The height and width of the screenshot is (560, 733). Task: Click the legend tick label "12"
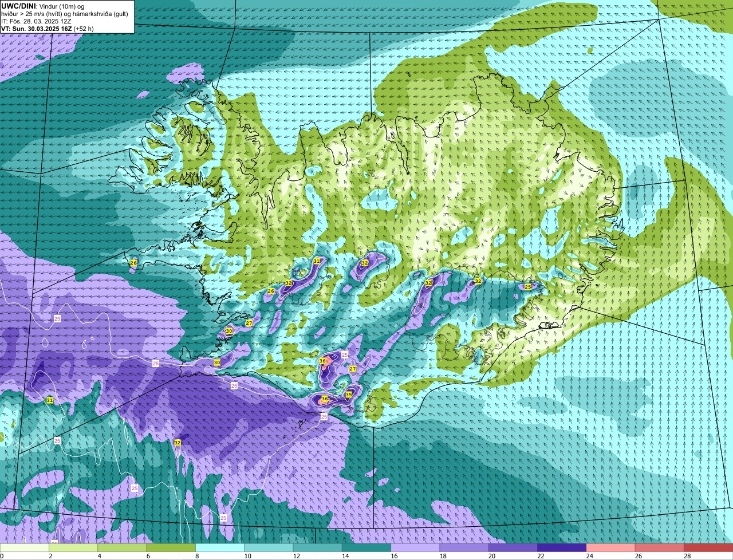coord(296,556)
